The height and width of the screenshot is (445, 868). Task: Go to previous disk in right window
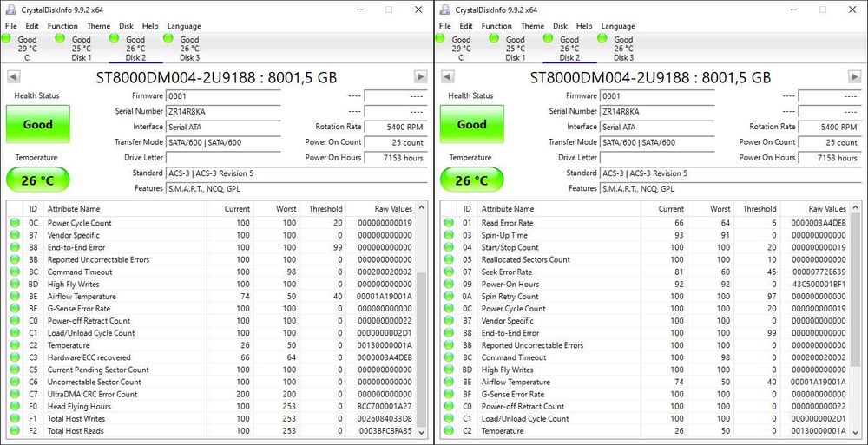click(448, 77)
